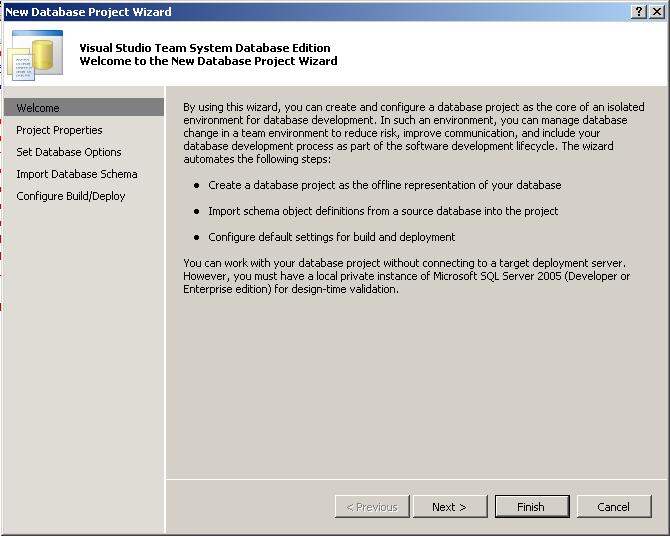
Task: Close the wizard with the X button
Action: [x=657, y=12]
